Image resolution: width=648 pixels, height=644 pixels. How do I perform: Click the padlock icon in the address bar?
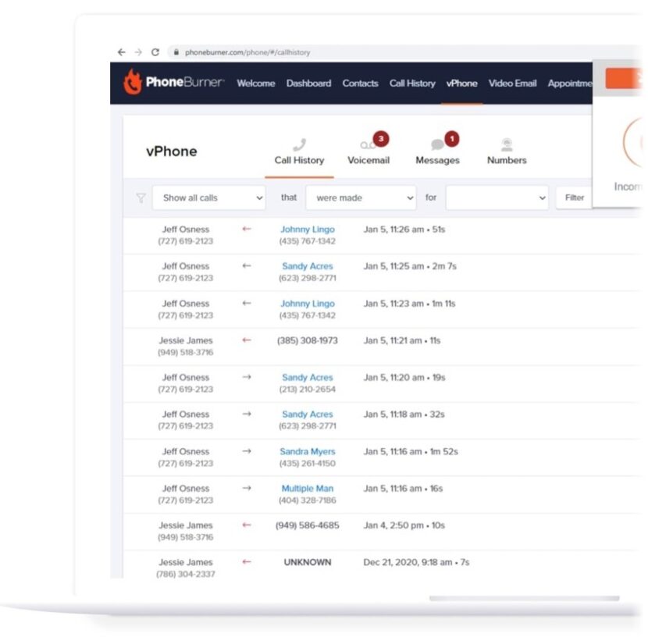(178, 52)
